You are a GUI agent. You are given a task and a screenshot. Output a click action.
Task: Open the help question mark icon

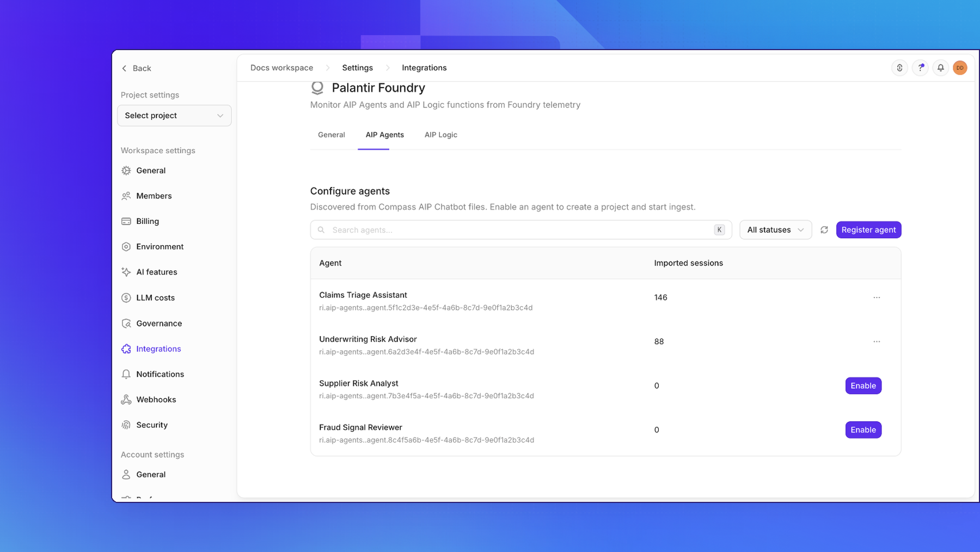tap(920, 68)
